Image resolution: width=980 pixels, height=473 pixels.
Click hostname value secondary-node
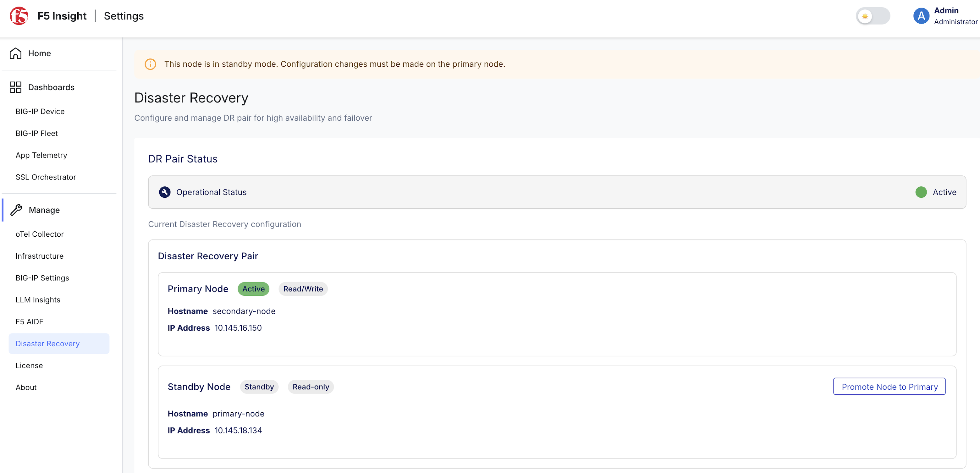coord(244,311)
